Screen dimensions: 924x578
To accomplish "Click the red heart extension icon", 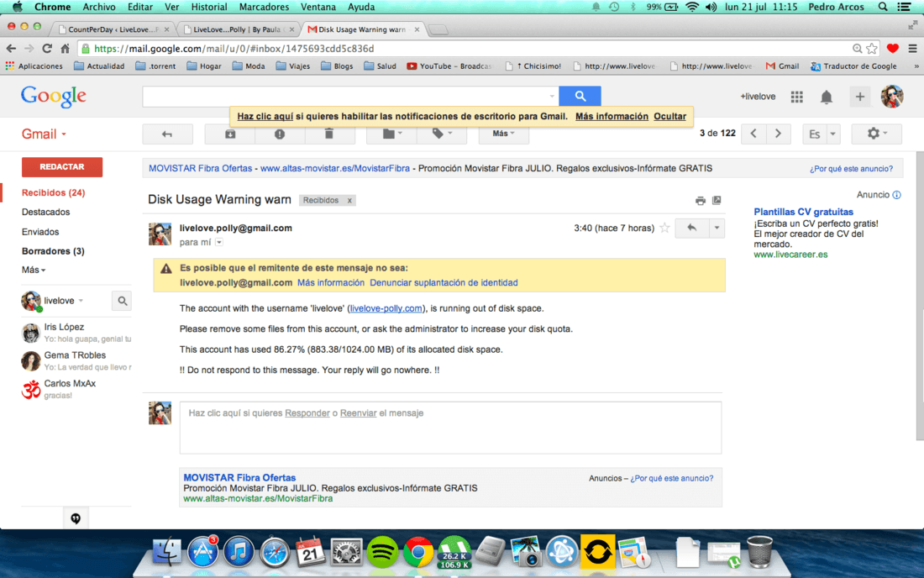I will pos(893,49).
